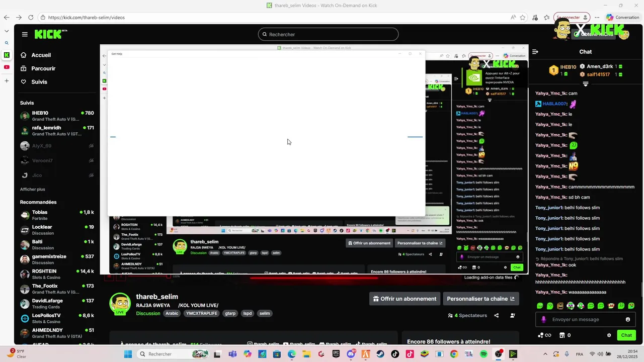Open rafa_lemridh followed channel

[x=57, y=131]
